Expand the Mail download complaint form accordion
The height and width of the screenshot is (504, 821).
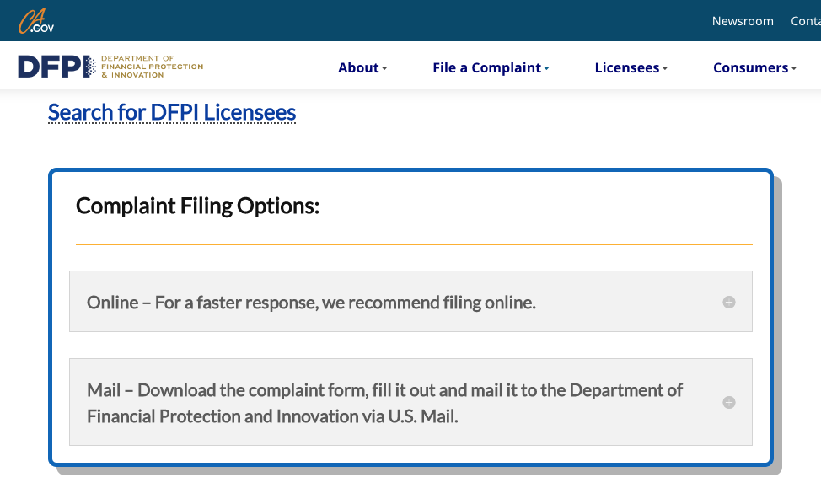pos(410,402)
